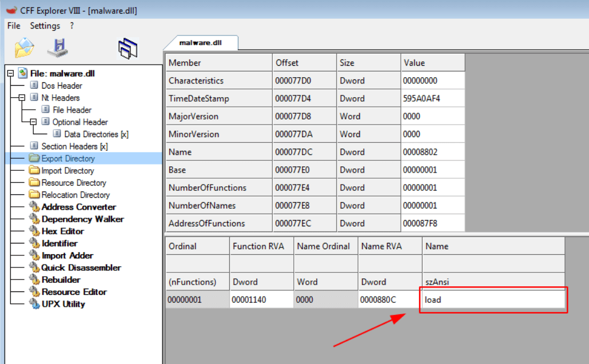Screen dimensions: 589x364
Task: Click the Import Directory folder icon
Action: click(x=34, y=170)
